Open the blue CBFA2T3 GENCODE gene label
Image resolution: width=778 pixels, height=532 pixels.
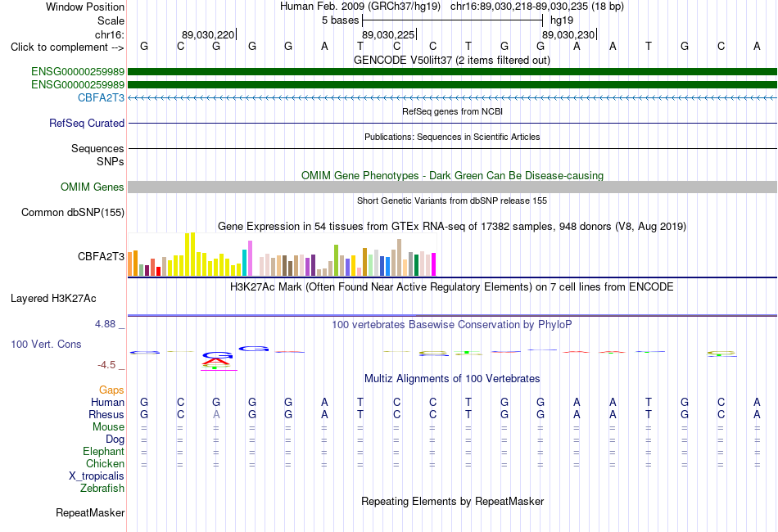coord(101,97)
